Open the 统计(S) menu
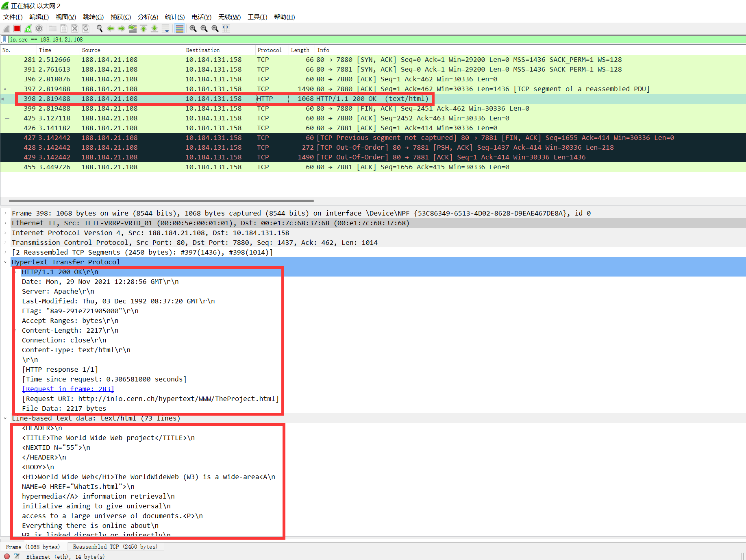 click(x=175, y=17)
